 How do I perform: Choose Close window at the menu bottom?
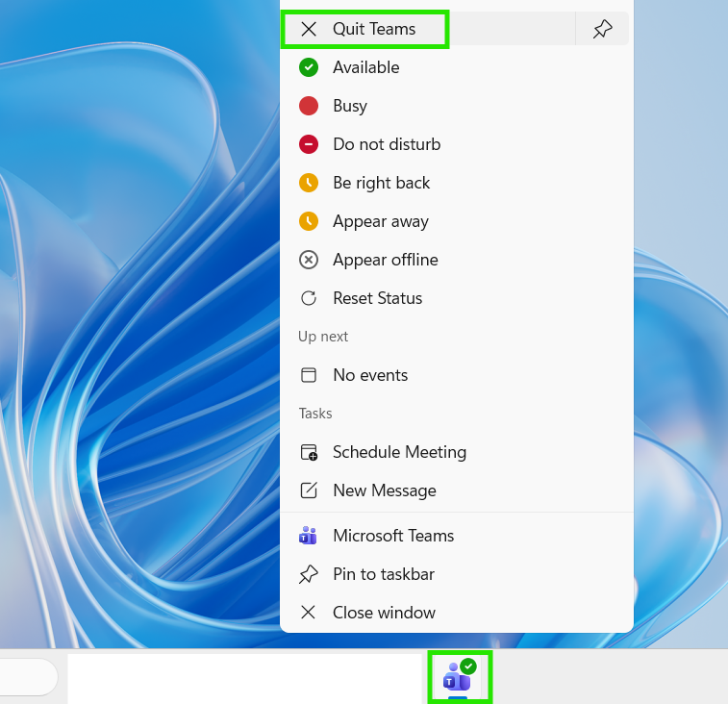[x=457, y=613]
